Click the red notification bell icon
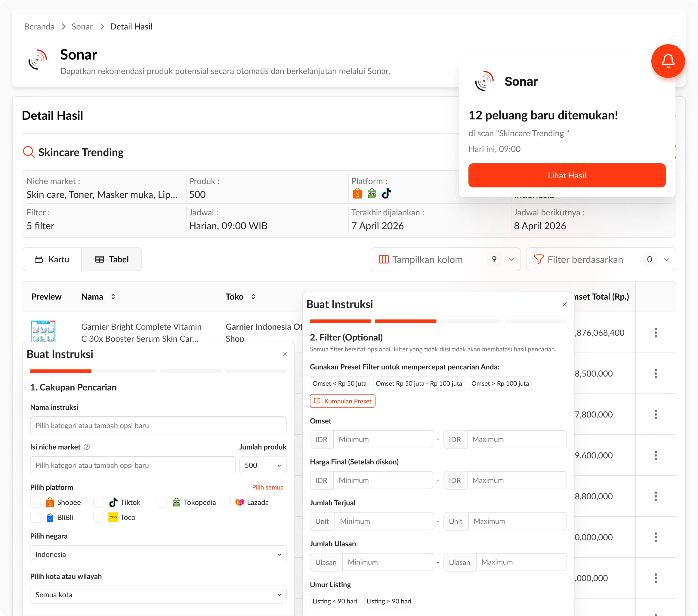The height and width of the screenshot is (616, 698). 668,61
